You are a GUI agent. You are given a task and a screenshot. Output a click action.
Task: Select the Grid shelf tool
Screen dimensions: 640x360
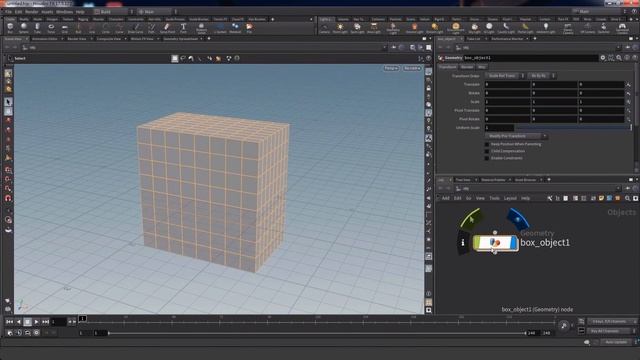click(64, 28)
